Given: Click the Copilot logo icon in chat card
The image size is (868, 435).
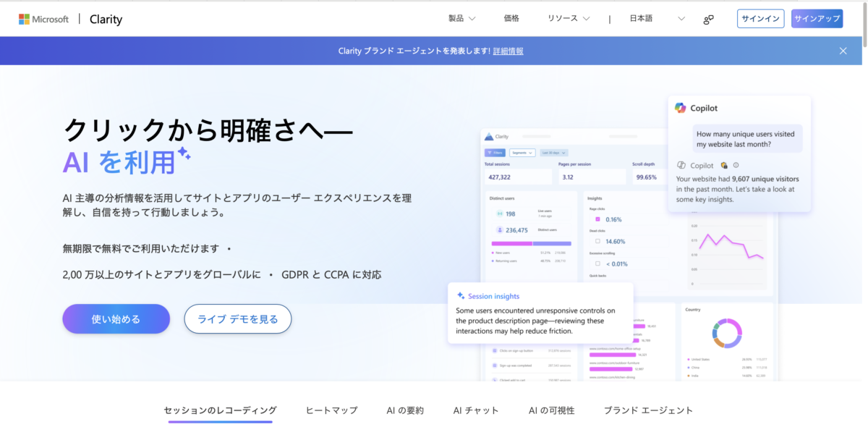Looking at the screenshot, I should point(681,108).
